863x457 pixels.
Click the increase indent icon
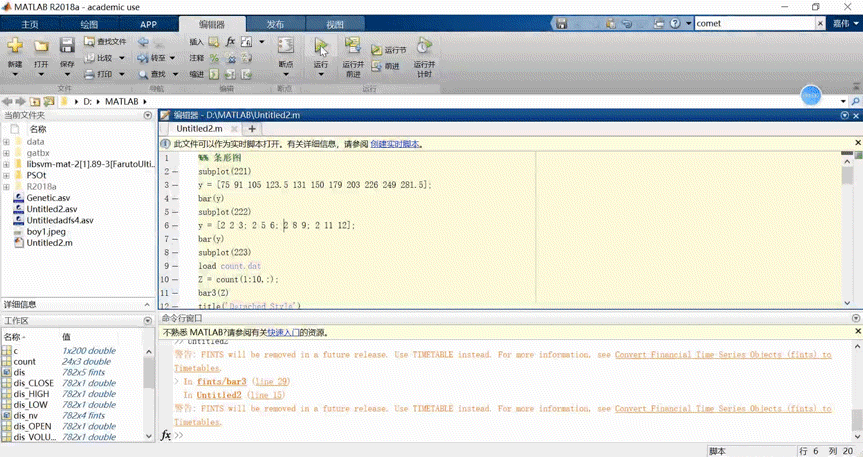[x=230, y=74]
